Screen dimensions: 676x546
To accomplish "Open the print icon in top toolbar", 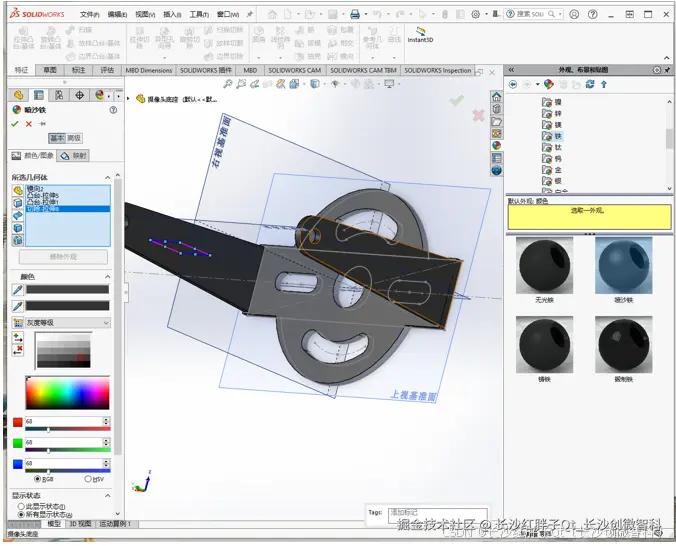I will coord(355,14).
